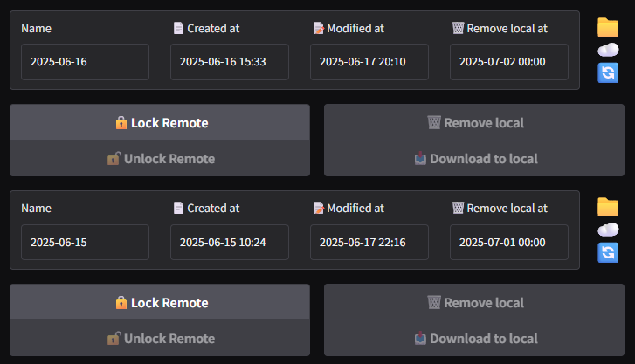This screenshot has height=364, width=635.
Task: Open folder icon for the 2025-06-16 entry
Action: point(608,27)
